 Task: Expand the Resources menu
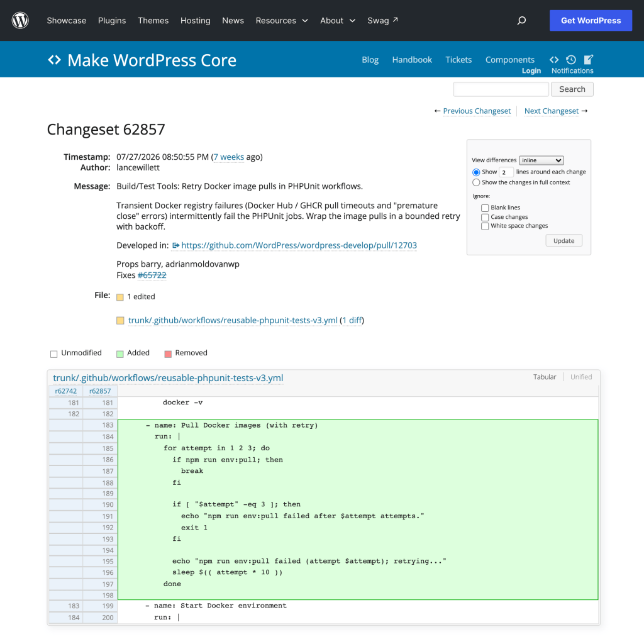tap(282, 21)
